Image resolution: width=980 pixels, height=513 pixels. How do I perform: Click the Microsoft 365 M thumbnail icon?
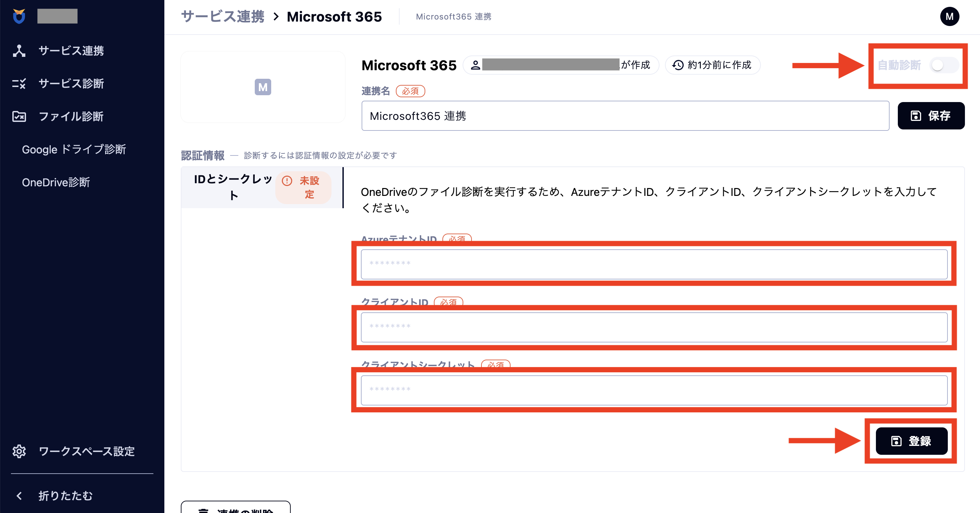[263, 87]
